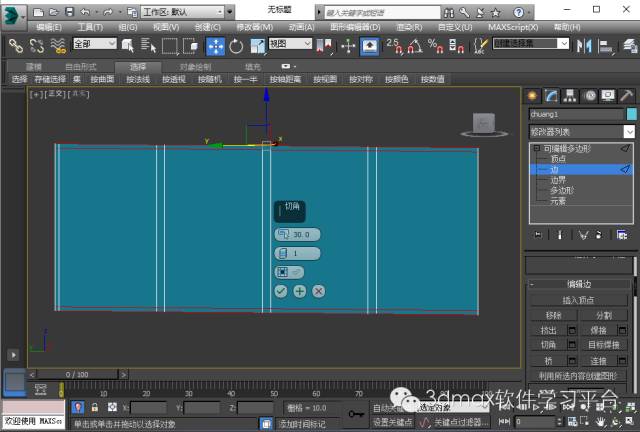Confirm the chamfer with the green checkmark
The image size is (640, 432).
click(x=280, y=291)
